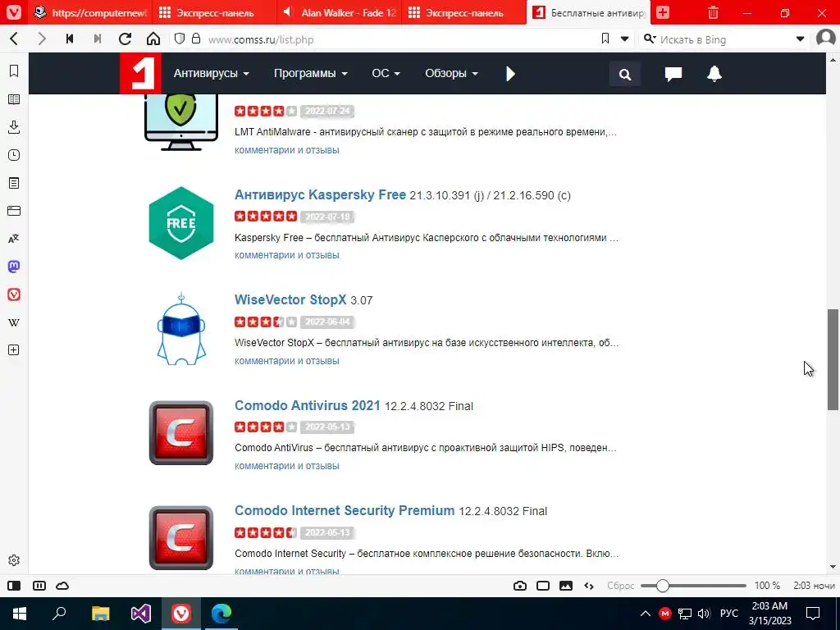The image size is (840, 630).
Task: Expand the ОС dropdown menu
Action: point(386,73)
